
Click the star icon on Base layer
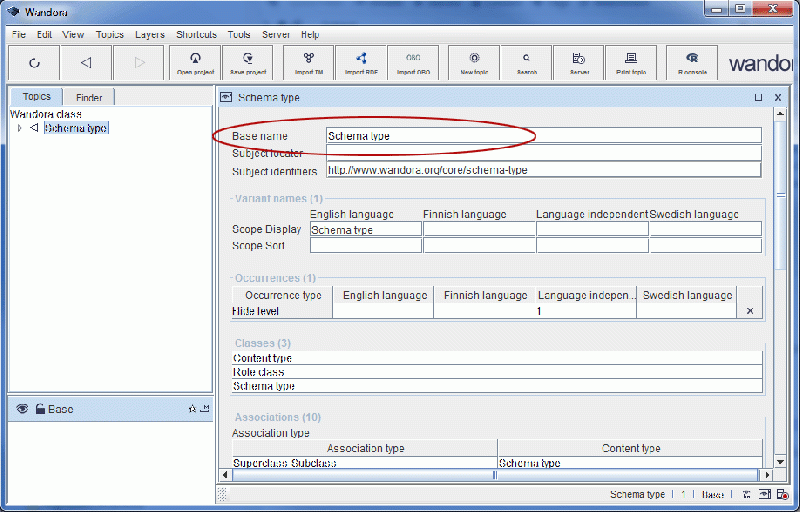pos(191,409)
